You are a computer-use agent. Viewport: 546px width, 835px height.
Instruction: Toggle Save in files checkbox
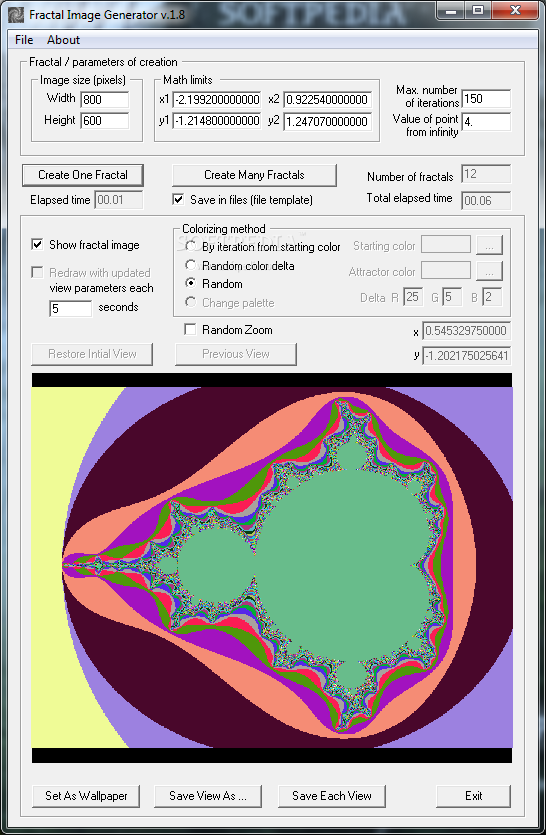point(178,200)
